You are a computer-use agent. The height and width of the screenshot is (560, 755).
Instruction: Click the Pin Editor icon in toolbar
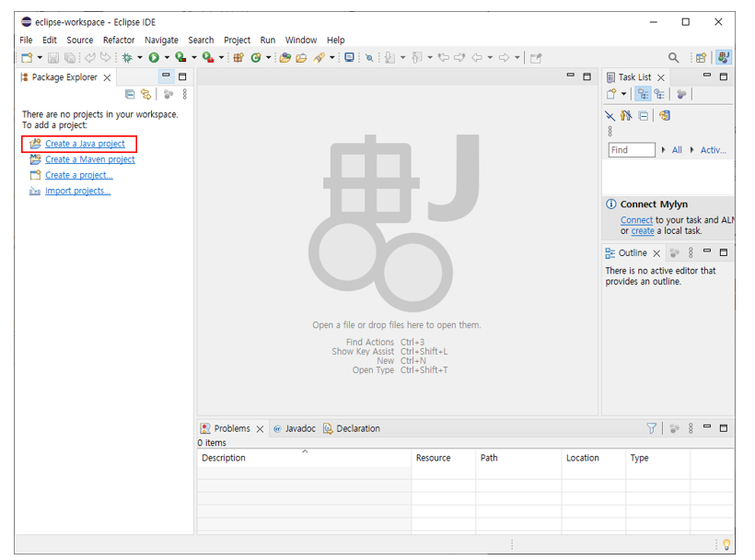pos(536,58)
